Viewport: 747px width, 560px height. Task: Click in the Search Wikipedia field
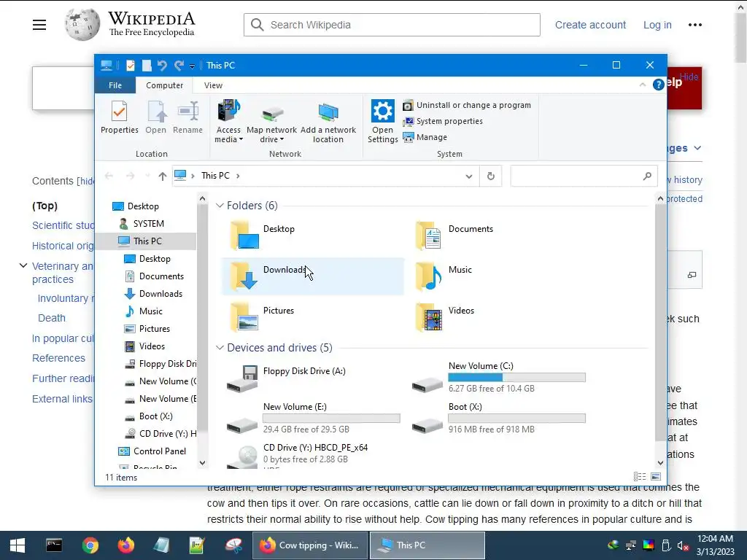tap(392, 25)
